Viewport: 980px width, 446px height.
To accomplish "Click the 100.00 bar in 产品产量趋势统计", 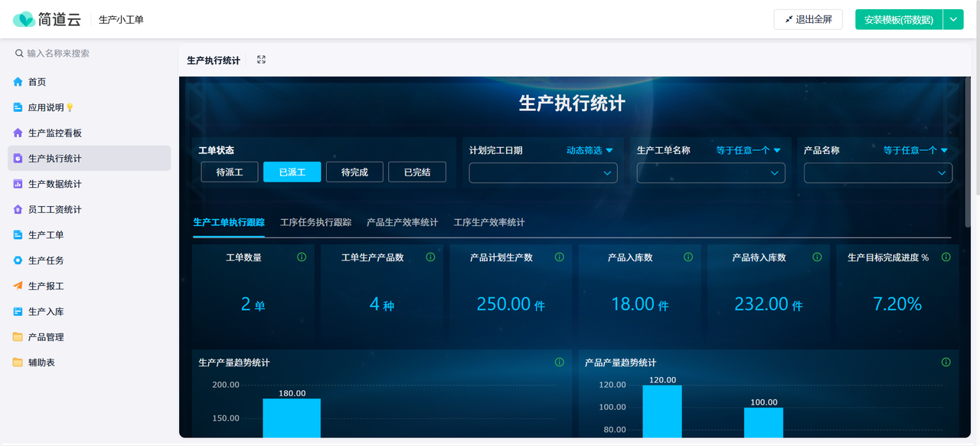I will [763, 422].
